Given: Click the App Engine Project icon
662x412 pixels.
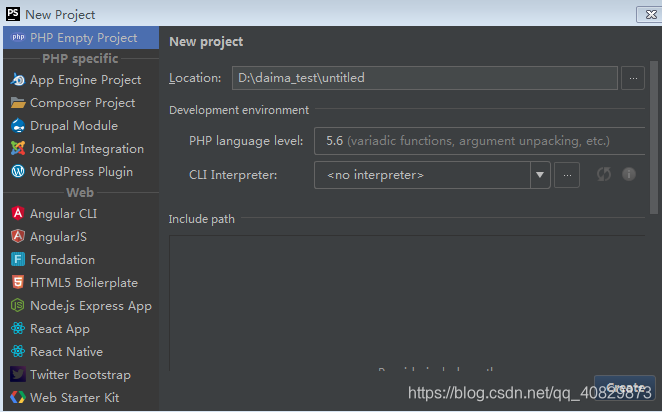Looking at the screenshot, I should click(x=18, y=80).
